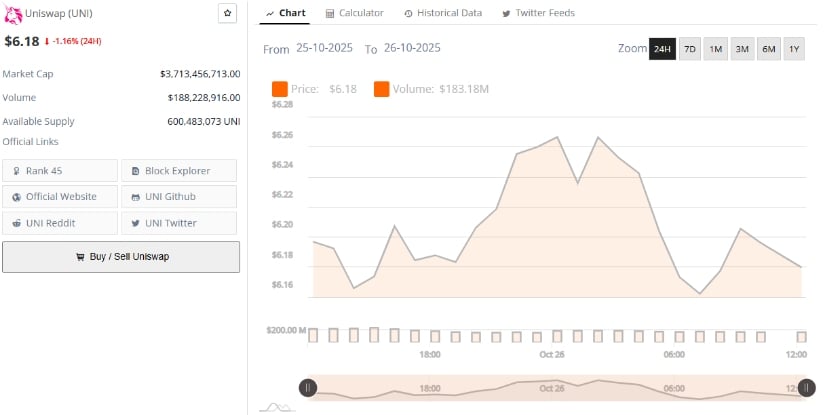Click the Buy / Sell Uniswap button
This screenshot has width=825, height=415.
pos(121,257)
